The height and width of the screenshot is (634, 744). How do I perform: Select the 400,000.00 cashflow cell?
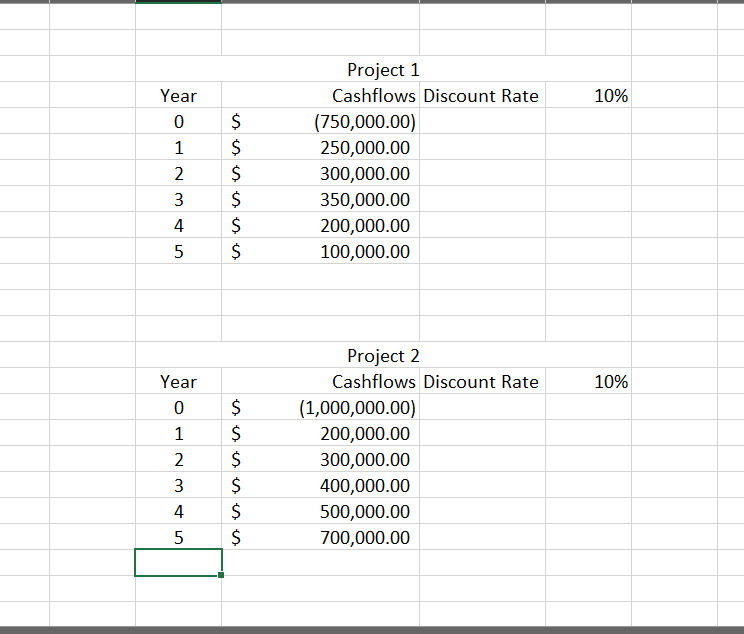pos(320,485)
